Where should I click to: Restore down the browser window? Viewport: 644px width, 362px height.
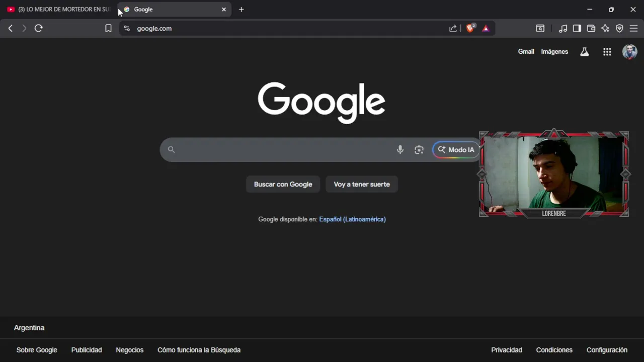click(x=611, y=9)
